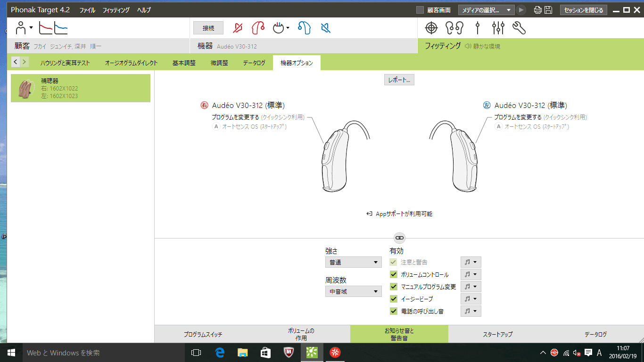This screenshot has height=362, width=644.
Task: Toggle the 顧客画面 checkbox
Action: [x=420, y=10]
